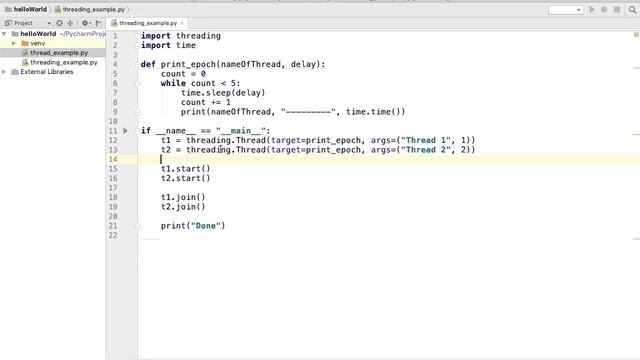This screenshot has height=360, width=640.
Task: Click the Project panel icon
Action: 8,23
